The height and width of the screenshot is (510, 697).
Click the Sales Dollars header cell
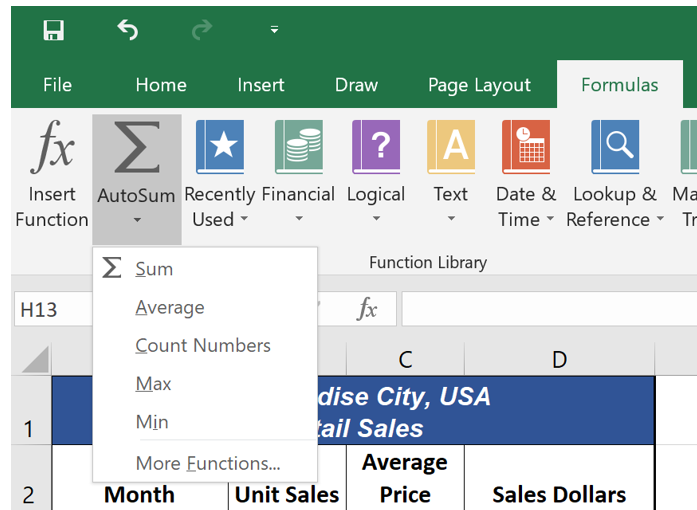coord(559,478)
